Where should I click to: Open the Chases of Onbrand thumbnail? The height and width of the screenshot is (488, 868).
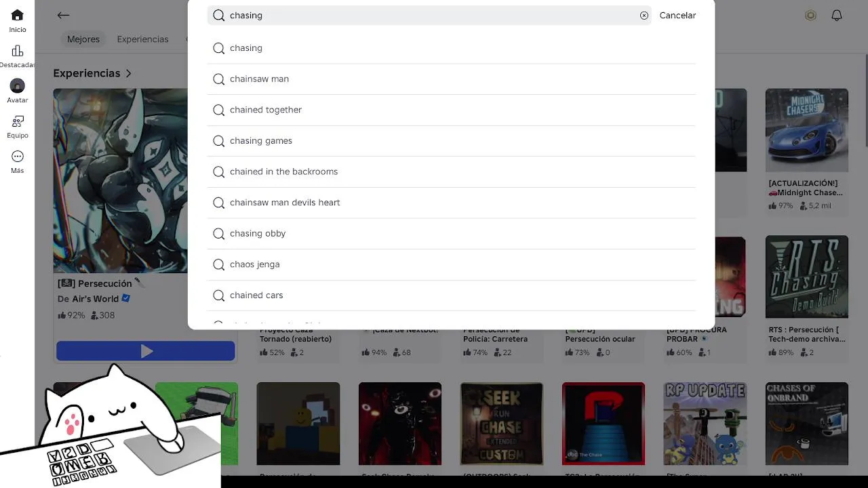pos(807,424)
